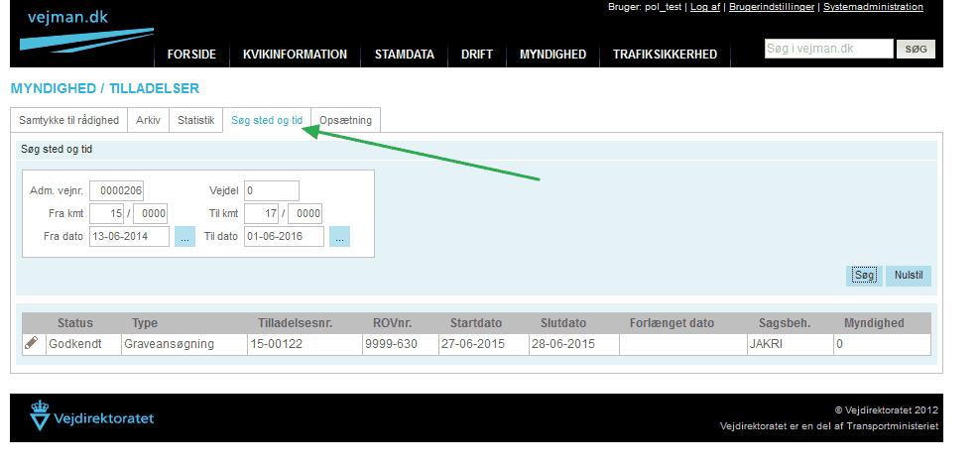Open the Til dato date picker

340,237
